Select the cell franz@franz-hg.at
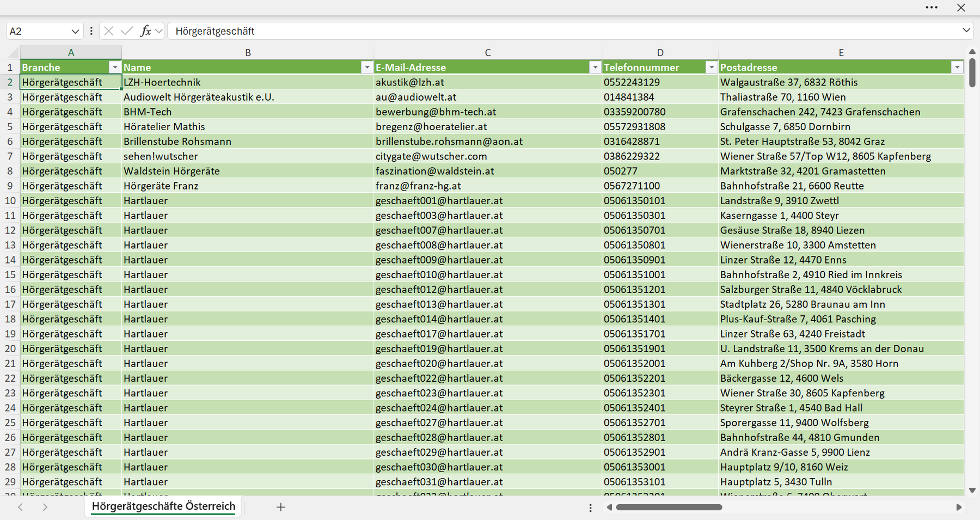 click(488, 186)
